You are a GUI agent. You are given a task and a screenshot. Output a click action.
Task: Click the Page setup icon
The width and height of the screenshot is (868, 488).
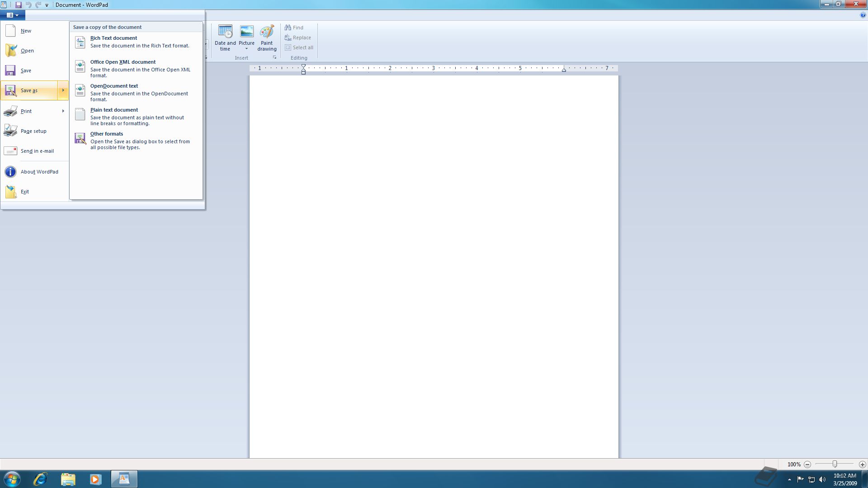tap(10, 131)
